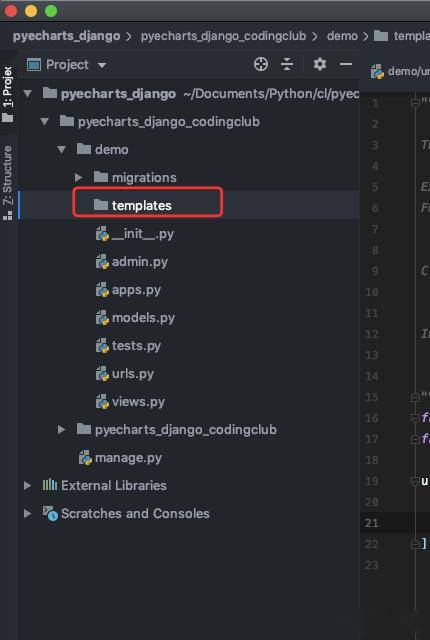Expand Scratches and Consoles node
This screenshot has width=430, height=640.
[27, 513]
